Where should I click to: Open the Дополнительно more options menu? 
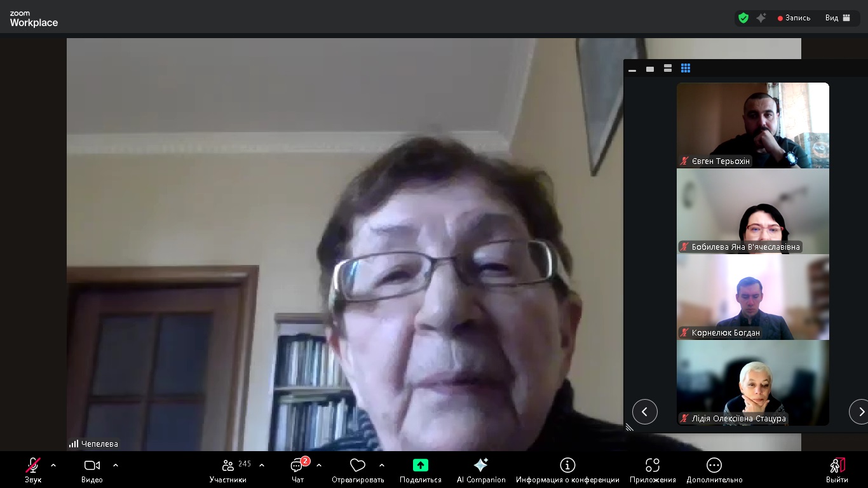tap(714, 469)
